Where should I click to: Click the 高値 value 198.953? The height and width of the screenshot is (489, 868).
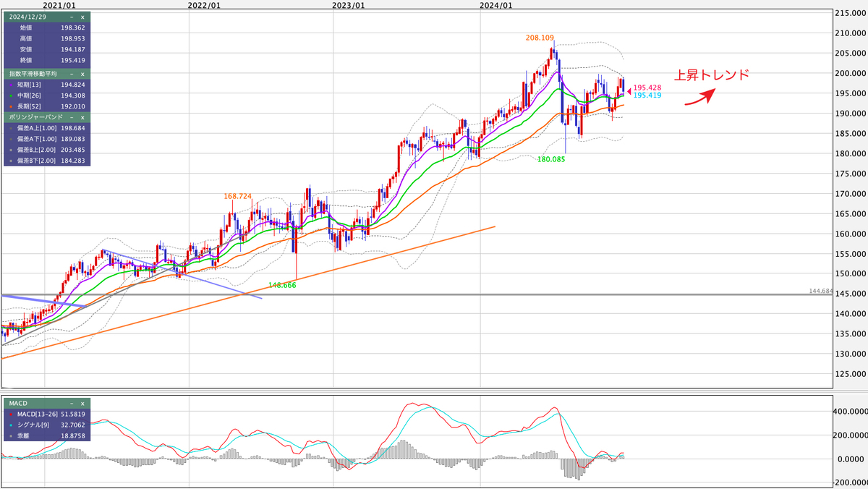pos(73,38)
